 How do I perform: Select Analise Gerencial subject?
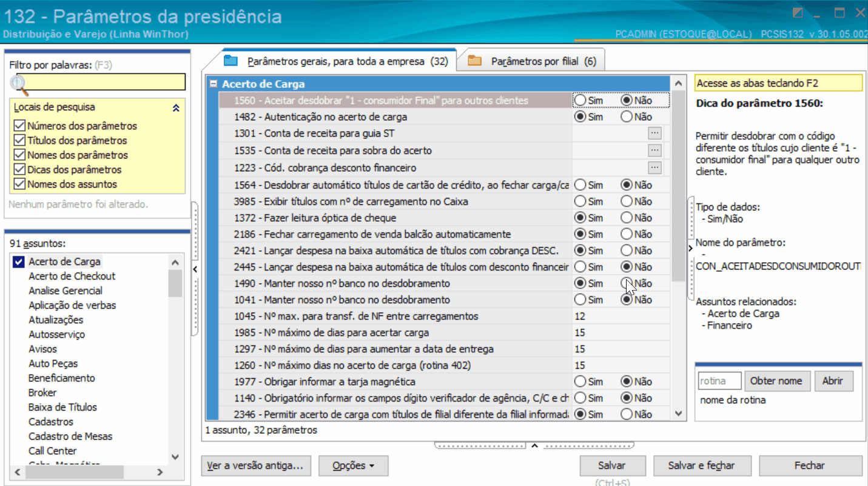[66, 291]
